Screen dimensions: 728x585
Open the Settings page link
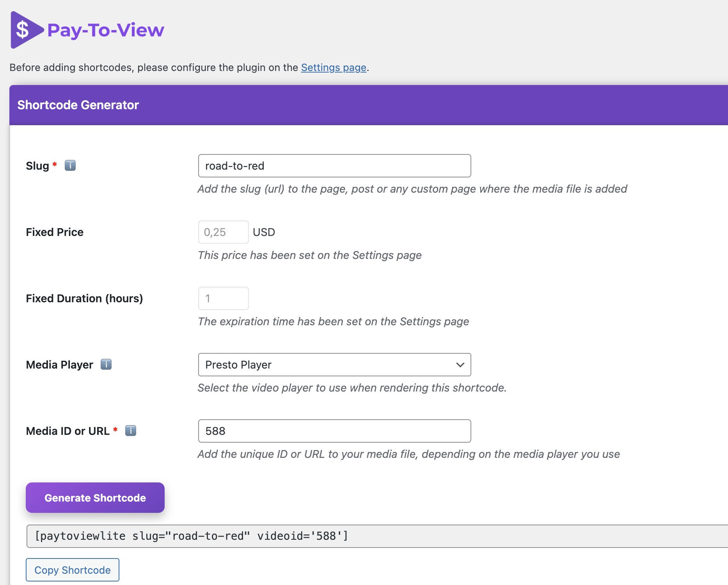pos(334,67)
